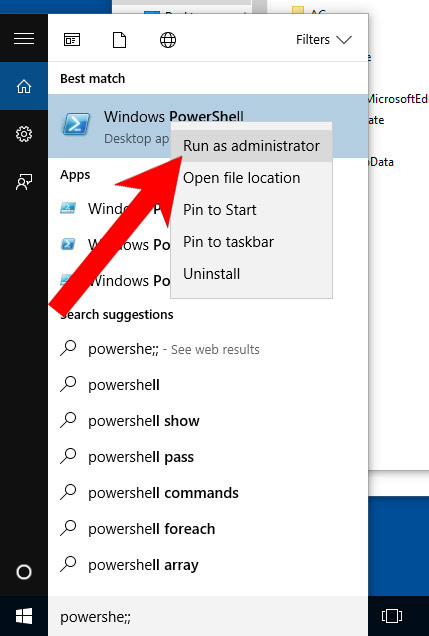
Task: Click the Windows PowerShell best match title
Action: click(174, 117)
